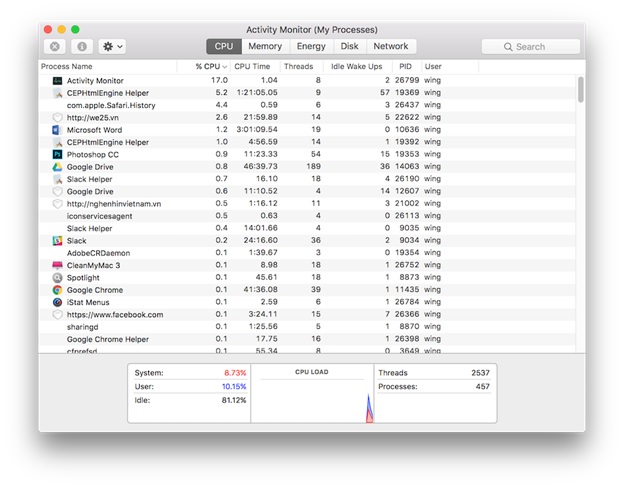
Task: Click CPU time 3:01:09.54 of Microsoft Word
Action: (x=257, y=130)
